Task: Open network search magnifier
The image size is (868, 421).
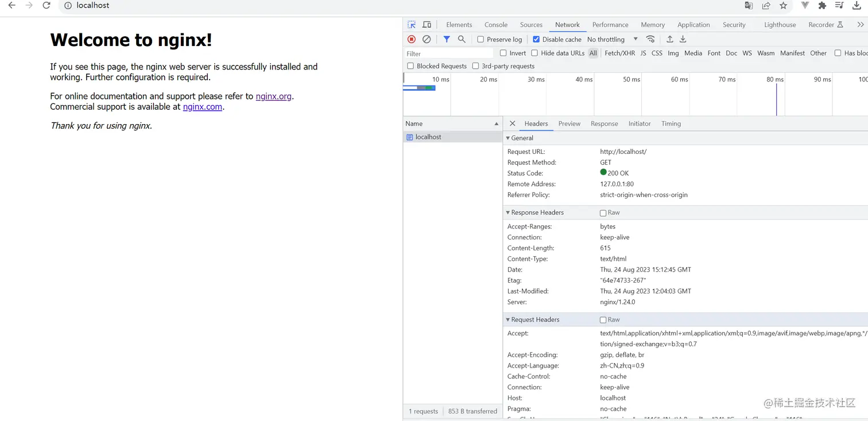Action: click(462, 39)
